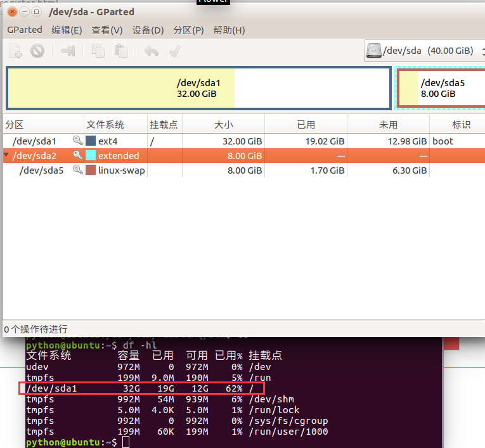The height and width of the screenshot is (448, 485).
Task: Click /run/user/1000 in terminal output
Action: [288, 432]
